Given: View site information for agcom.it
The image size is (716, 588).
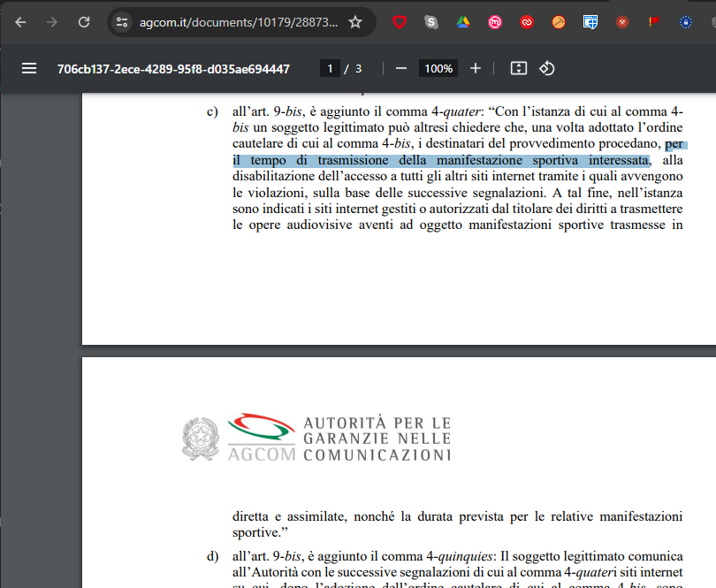Looking at the screenshot, I should pos(121,22).
